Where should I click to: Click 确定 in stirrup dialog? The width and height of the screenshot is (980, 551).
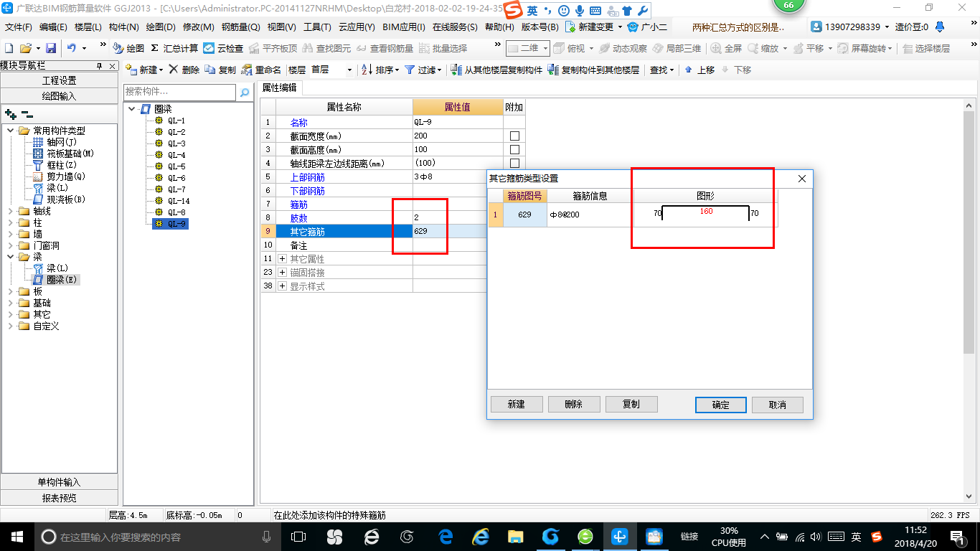(721, 405)
